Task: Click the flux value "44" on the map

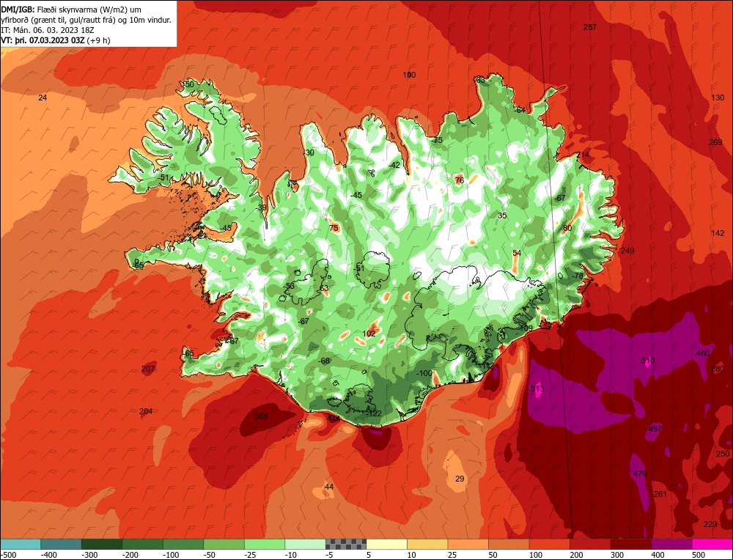Action: (x=329, y=487)
